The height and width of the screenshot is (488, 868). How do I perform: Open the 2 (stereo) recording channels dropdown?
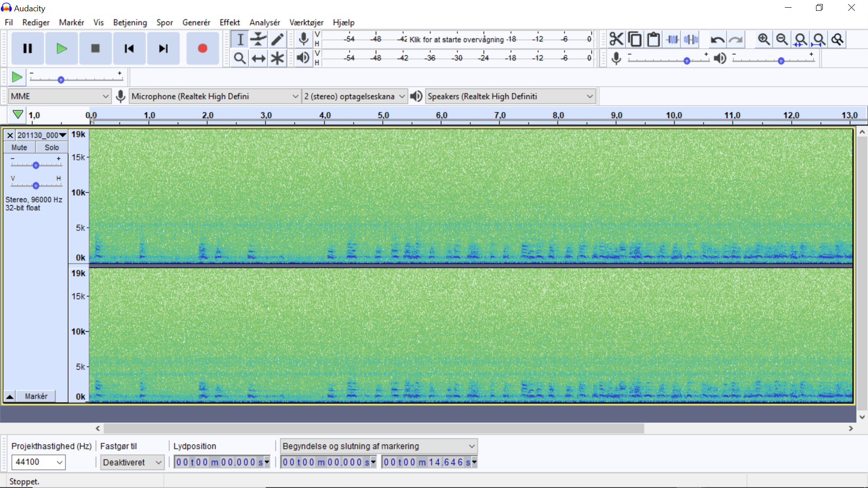(x=354, y=96)
